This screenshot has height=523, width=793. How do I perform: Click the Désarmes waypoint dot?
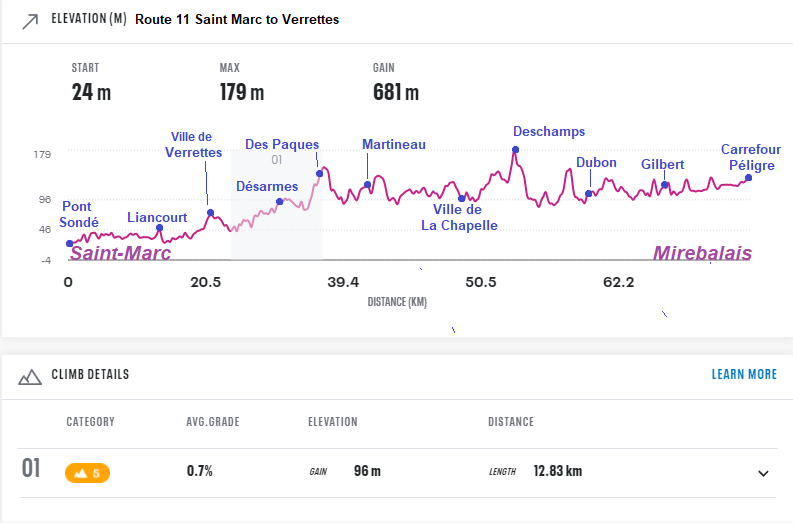click(x=280, y=202)
